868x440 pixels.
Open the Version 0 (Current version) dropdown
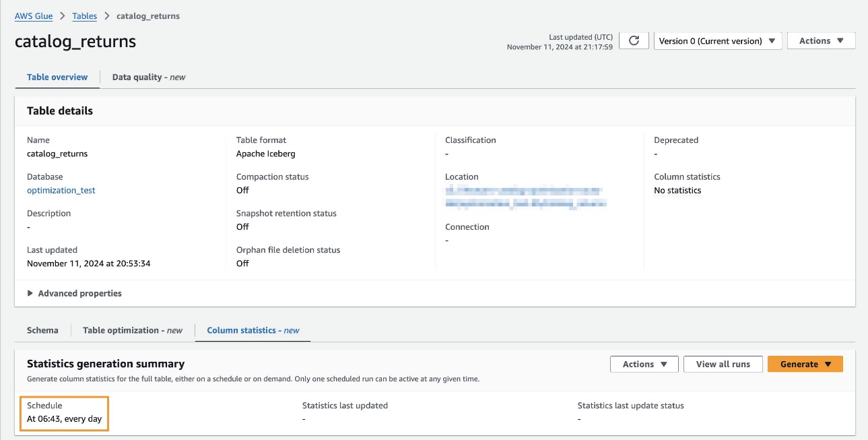pyautogui.click(x=718, y=41)
